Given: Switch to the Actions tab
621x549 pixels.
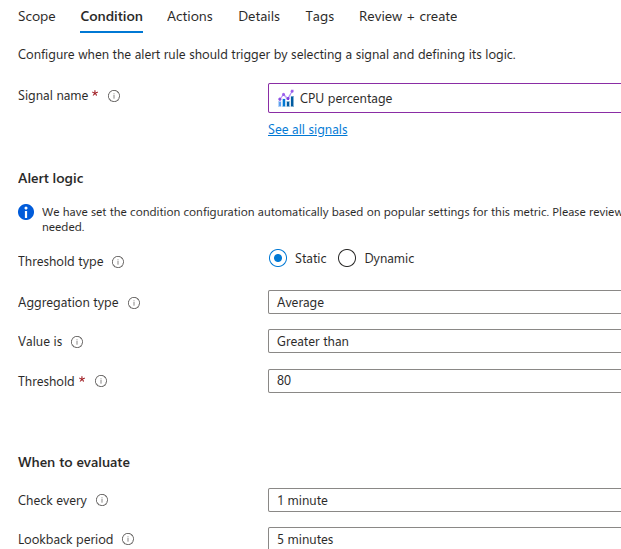Looking at the screenshot, I should click(190, 17).
